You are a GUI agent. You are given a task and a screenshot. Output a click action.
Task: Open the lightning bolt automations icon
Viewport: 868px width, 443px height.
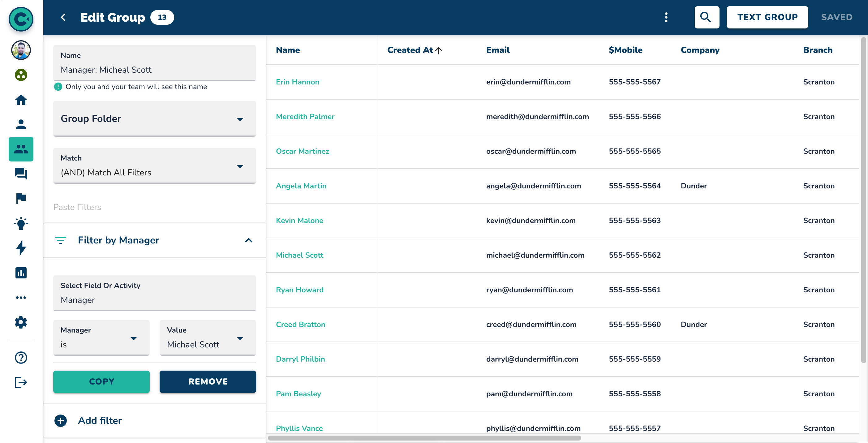coord(21,247)
